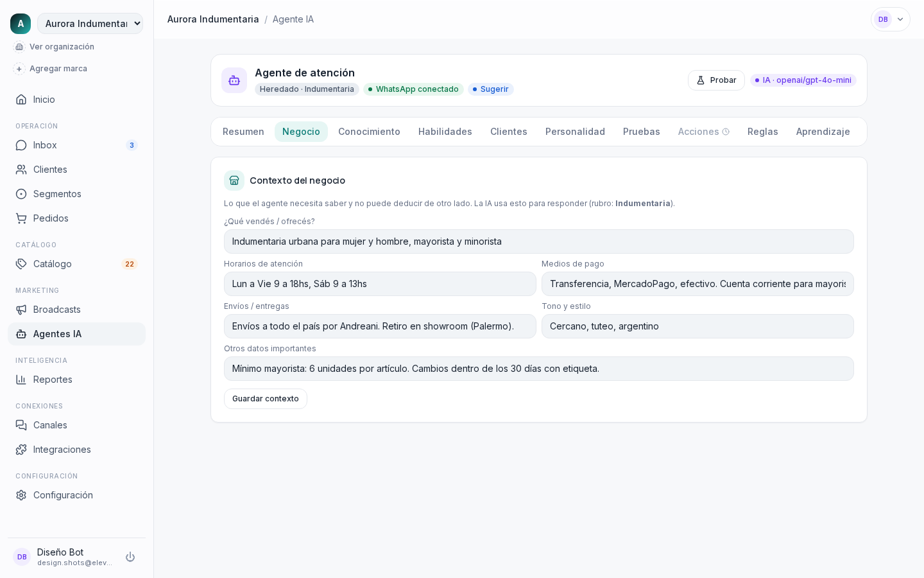Click the Segmentos target icon
This screenshot has height=578, width=924.
click(21, 194)
